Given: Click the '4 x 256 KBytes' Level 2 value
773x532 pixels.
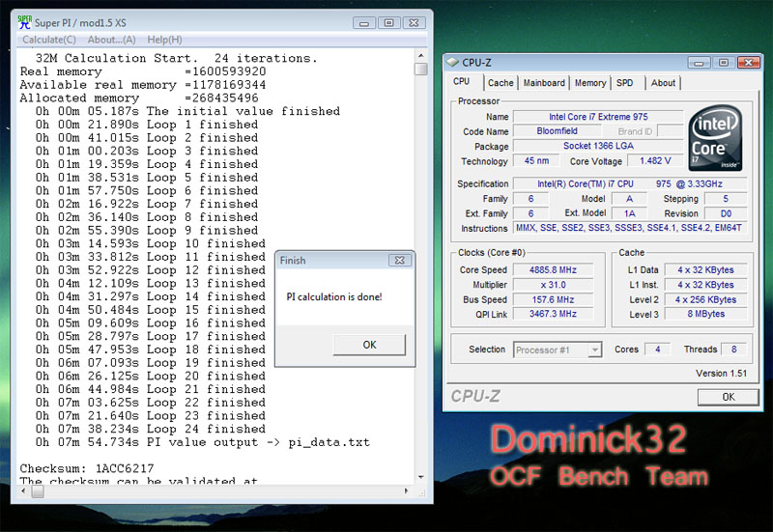Looking at the screenshot, I should (705, 299).
